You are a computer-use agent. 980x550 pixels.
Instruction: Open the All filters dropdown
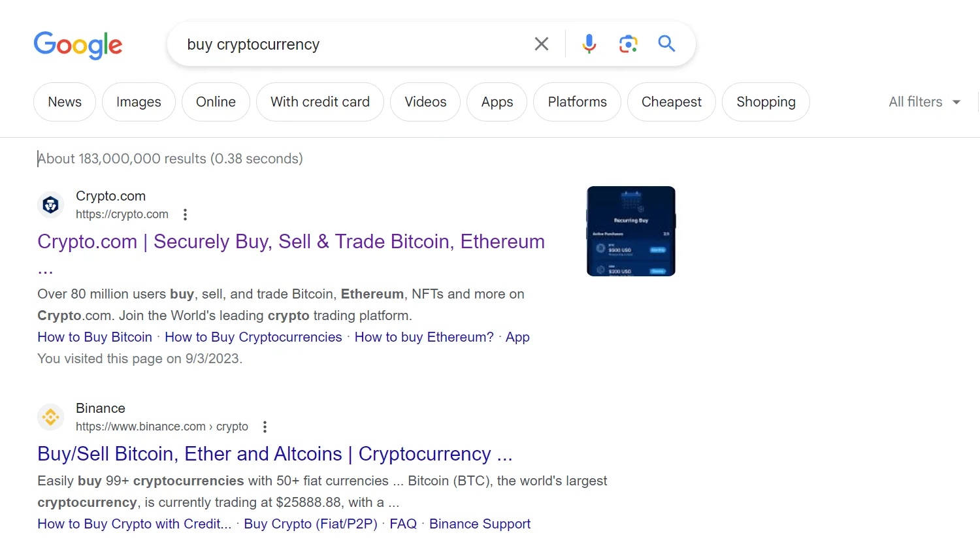click(x=923, y=102)
